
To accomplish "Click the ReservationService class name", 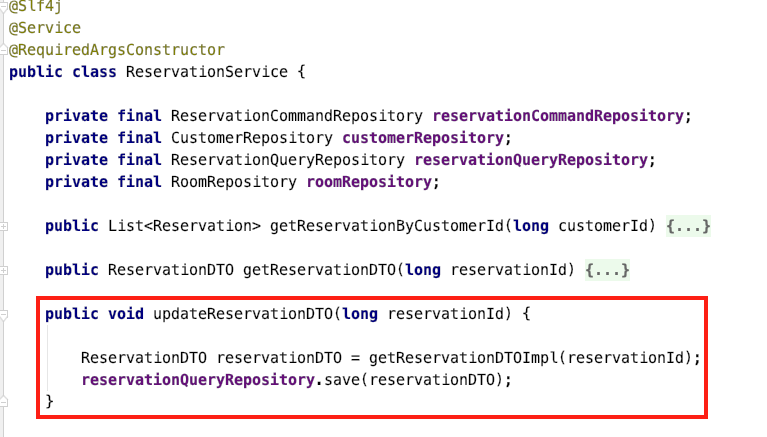I will [x=207, y=72].
